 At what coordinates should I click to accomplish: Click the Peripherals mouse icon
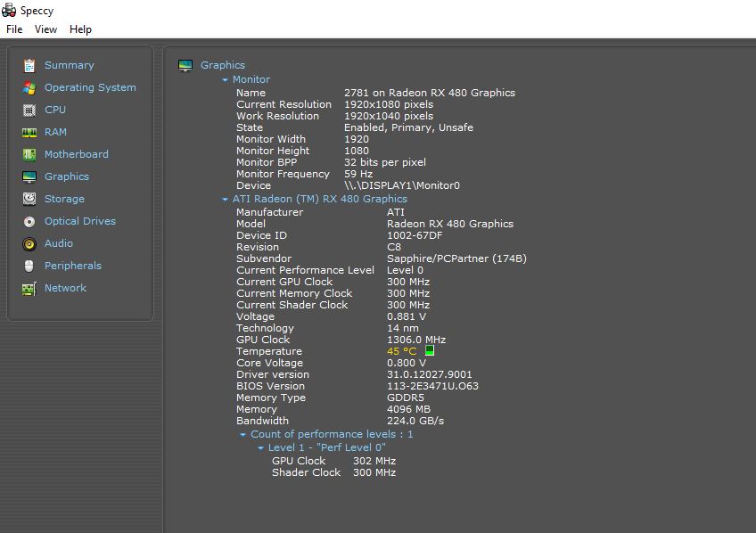coord(29,266)
